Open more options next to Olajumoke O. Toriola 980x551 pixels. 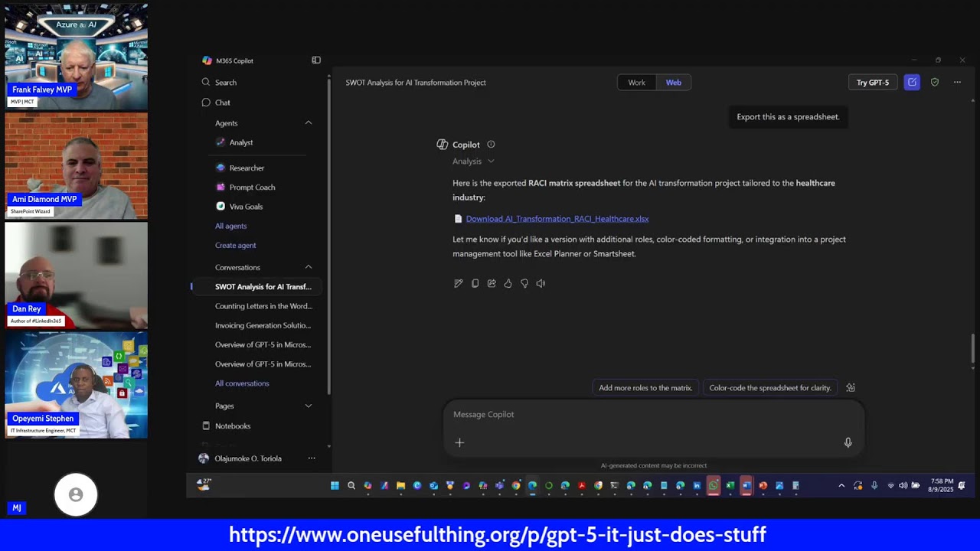tap(312, 458)
